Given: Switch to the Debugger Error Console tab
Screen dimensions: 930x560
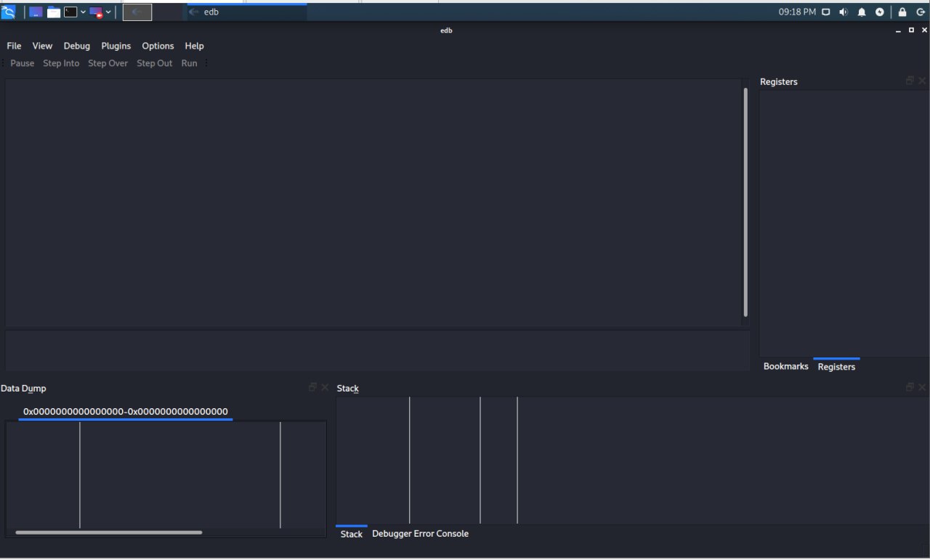Looking at the screenshot, I should [x=420, y=533].
